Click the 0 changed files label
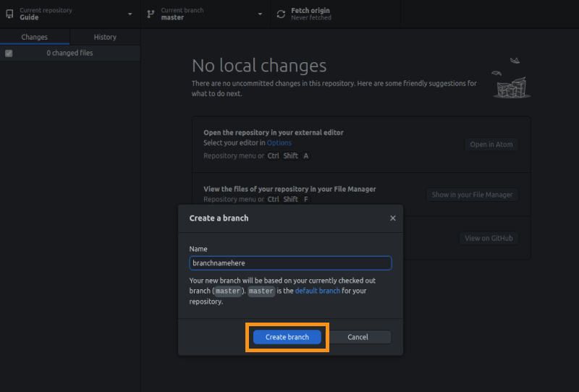579x392 pixels. (69, 53)
